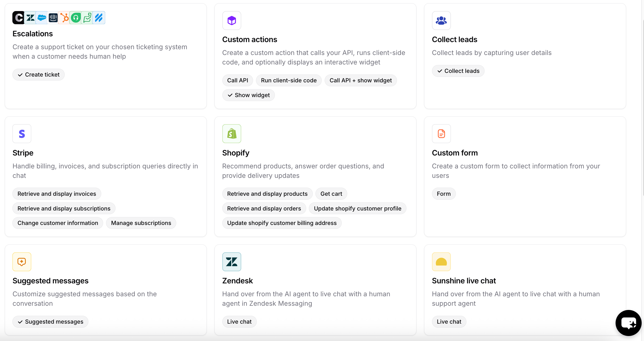644x341 pixels.
Task: Click the green Freshdesk headset icon
Action: (76, 18)
